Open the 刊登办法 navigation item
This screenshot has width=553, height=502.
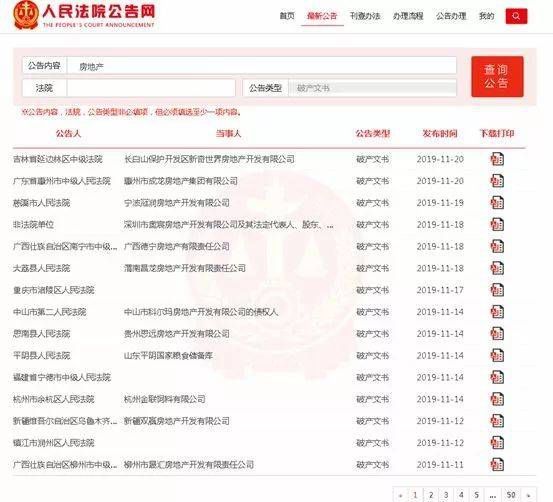(x=365, y=16)
